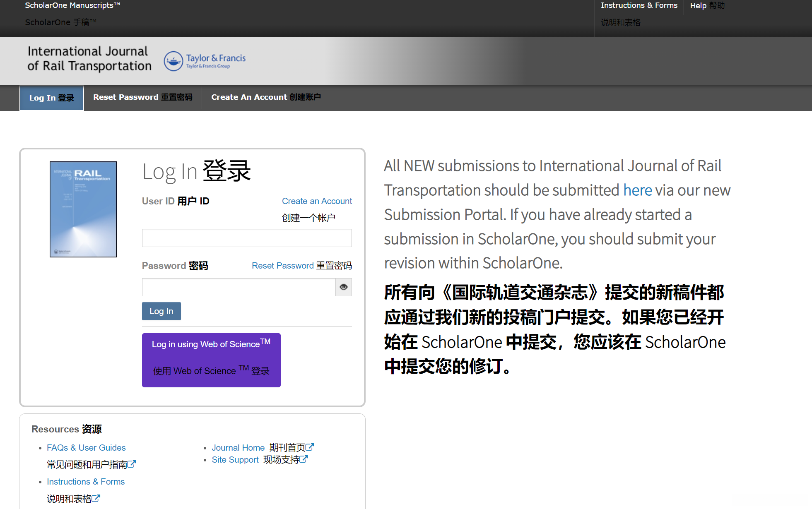Open Help menu in top bar
Image resolution: width=812 pixels, height=509 pixels.
[707, 6]
